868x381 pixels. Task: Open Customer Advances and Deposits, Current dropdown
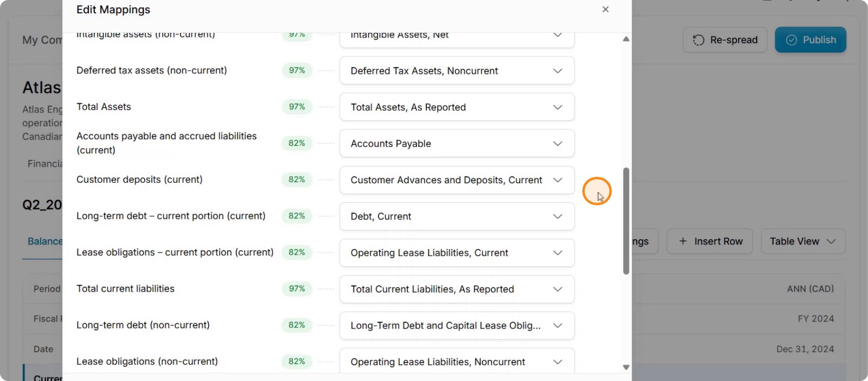click(457, 180)
